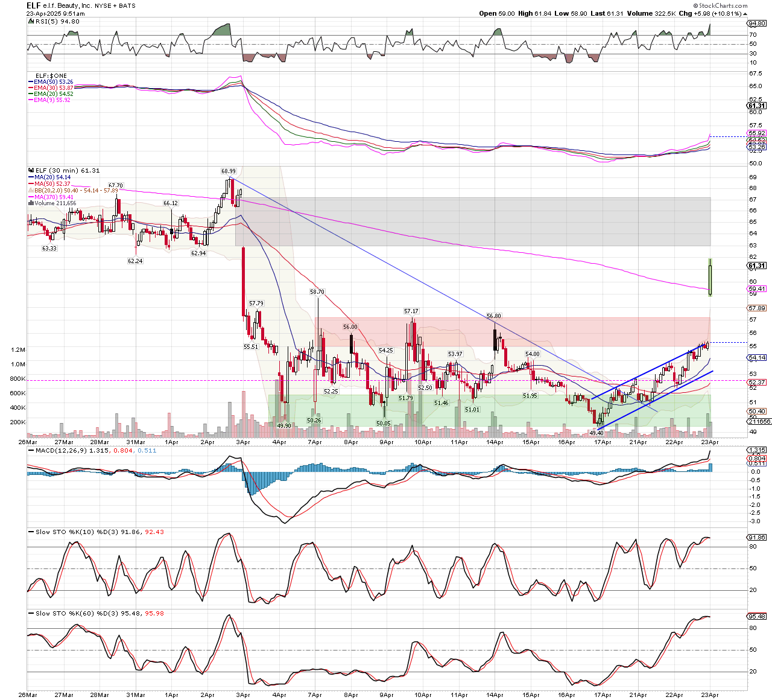Click the 49.90 price label
The image size is (772, 700).
point(284,426)
